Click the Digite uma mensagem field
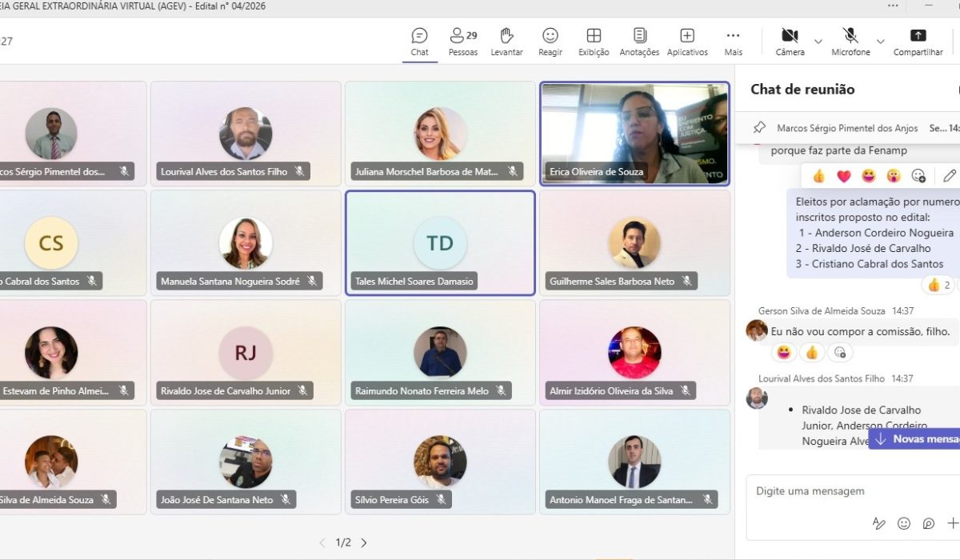This screenshot has width=960, height=560. click(853, 491)
